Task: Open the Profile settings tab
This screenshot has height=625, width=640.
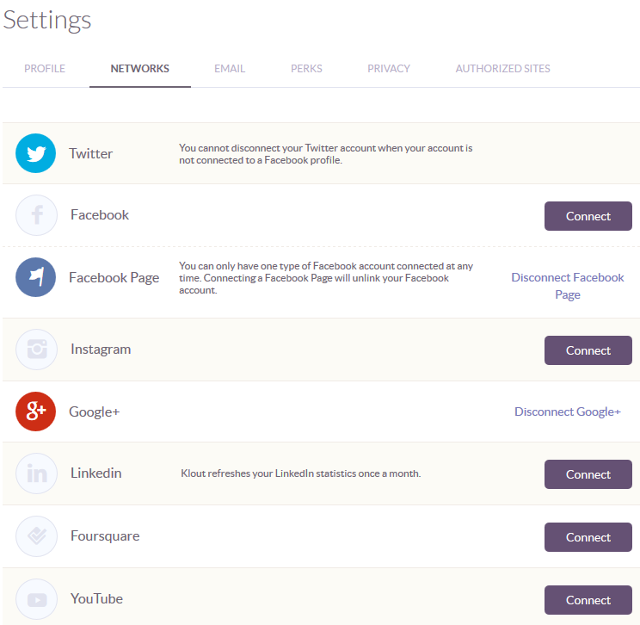Action: (44, 68)
